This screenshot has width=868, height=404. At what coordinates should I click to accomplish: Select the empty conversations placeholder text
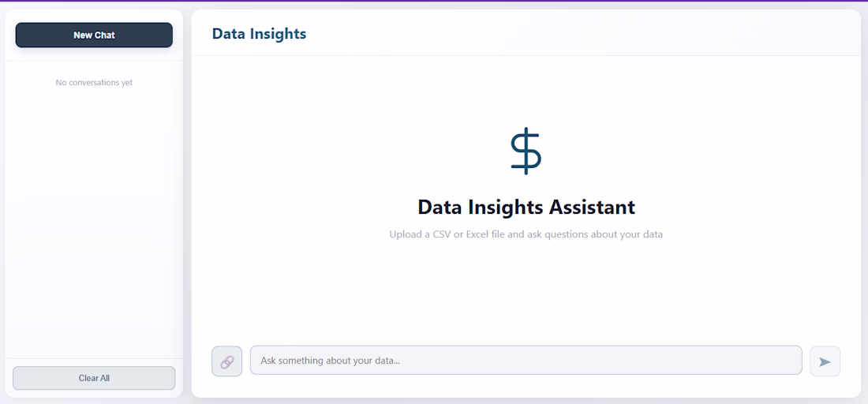coord(94,82)
